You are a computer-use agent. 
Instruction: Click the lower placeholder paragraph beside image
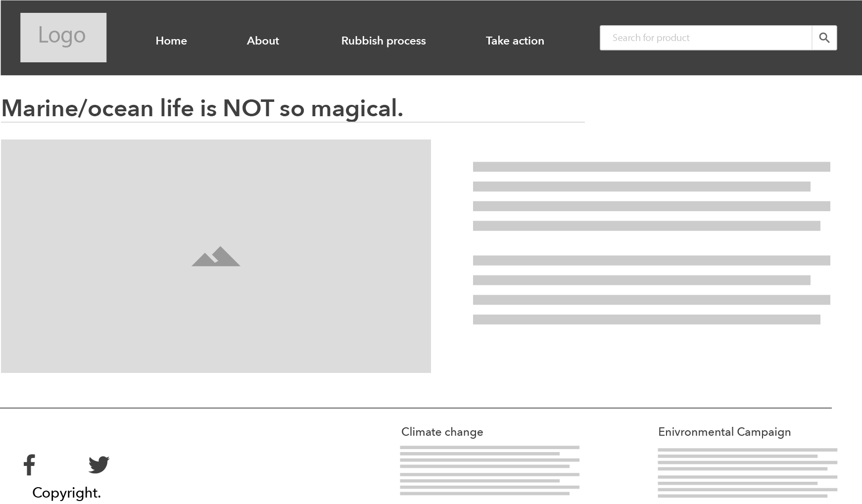tap(651, 290)
